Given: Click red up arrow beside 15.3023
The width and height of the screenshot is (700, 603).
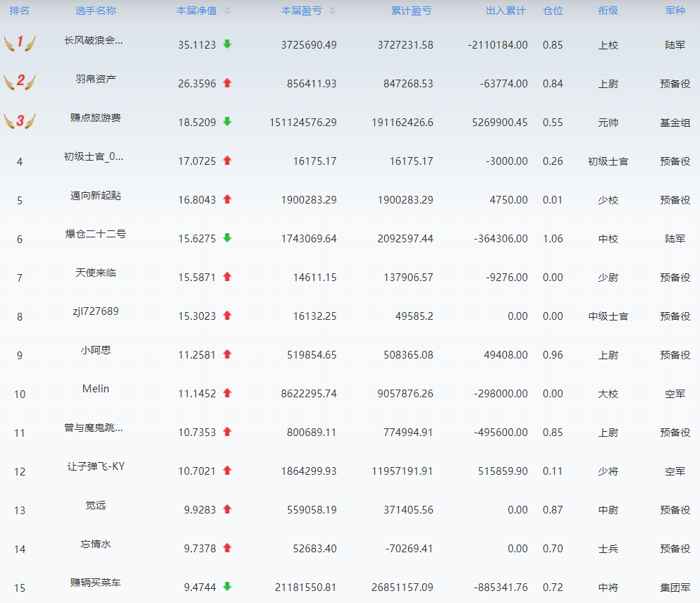Looking at the screenshot, I should point(227,316).
